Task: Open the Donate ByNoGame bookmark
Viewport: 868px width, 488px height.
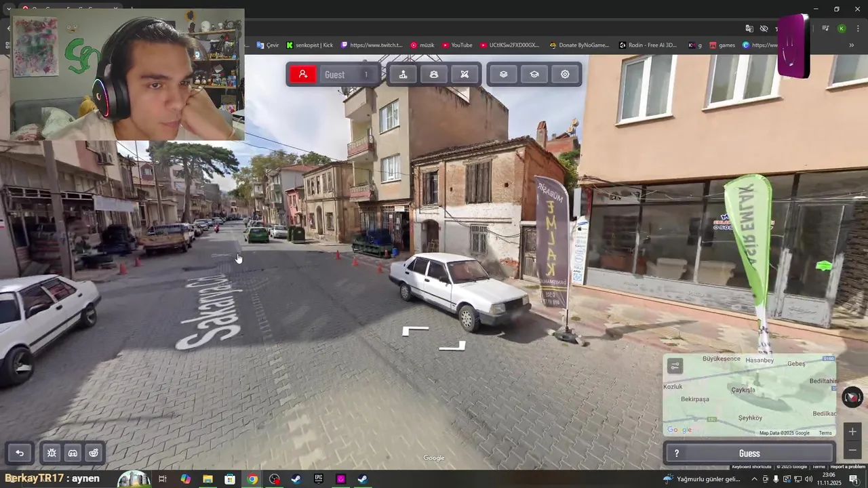Action: click(579, 45)
